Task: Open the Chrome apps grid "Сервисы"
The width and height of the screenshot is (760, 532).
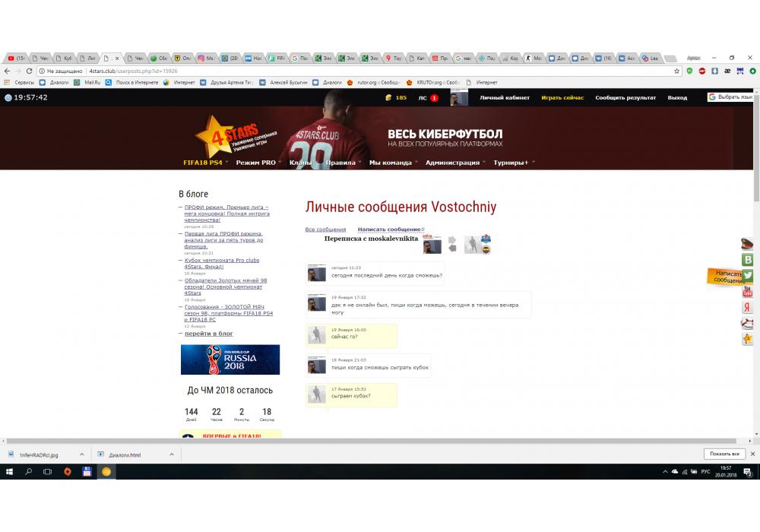Action: coord(19,82)
